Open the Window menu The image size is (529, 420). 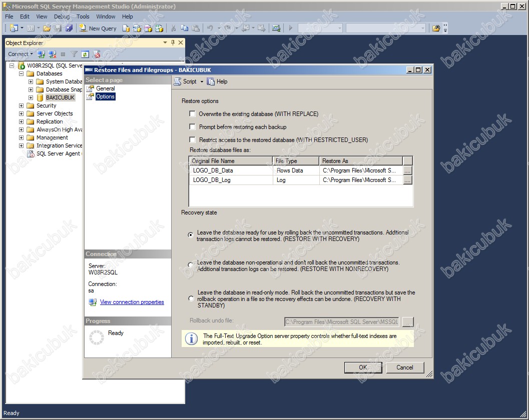pyautogui.click(x=106, y=16)
